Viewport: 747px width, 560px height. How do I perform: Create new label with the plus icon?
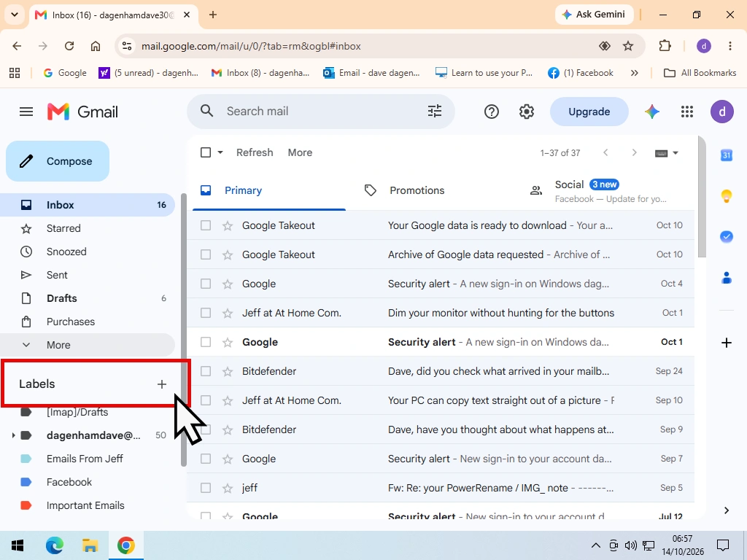(x=162, y=384)
